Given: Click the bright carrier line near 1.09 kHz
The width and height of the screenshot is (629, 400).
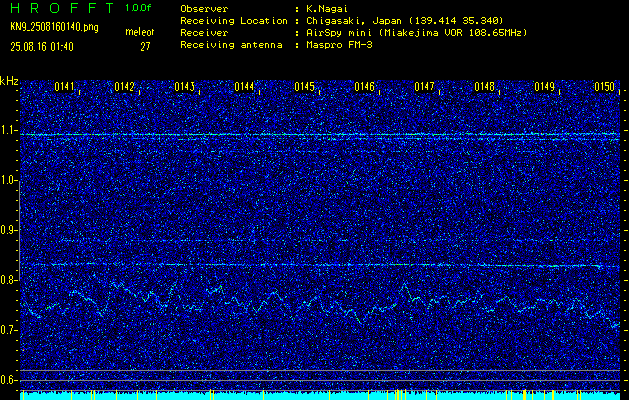Looking at the screenshot, I should tap(320, 135).
